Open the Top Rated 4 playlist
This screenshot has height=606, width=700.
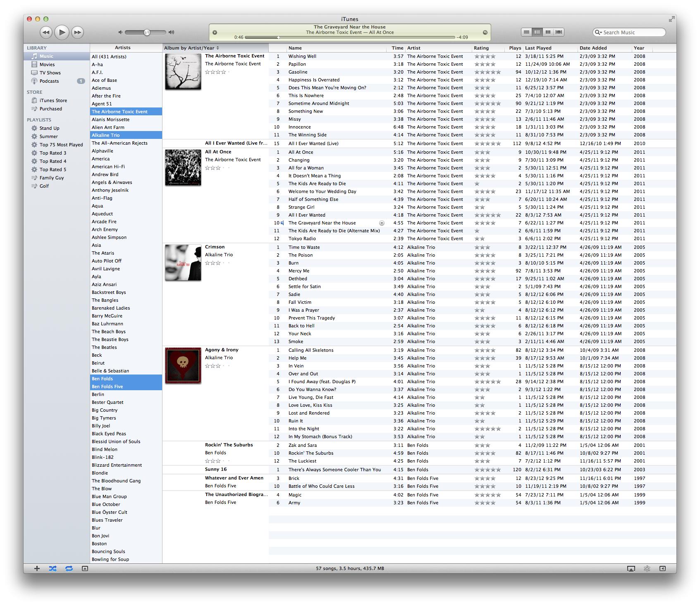tap(57, 161)
